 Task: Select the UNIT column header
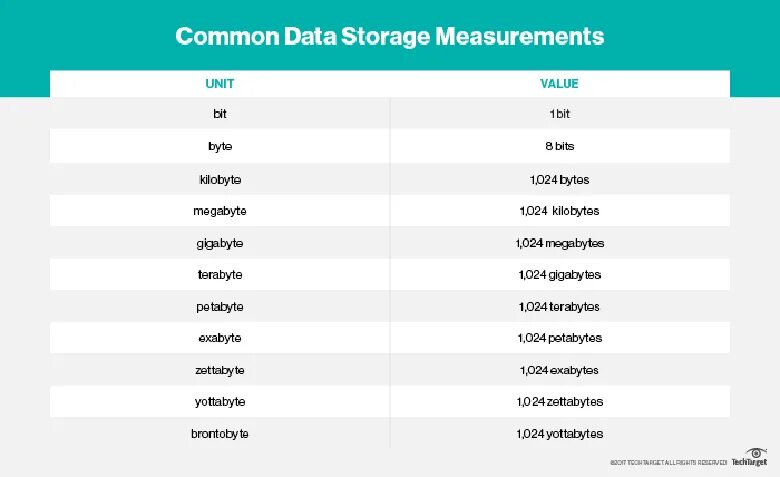tap(220, 84)
